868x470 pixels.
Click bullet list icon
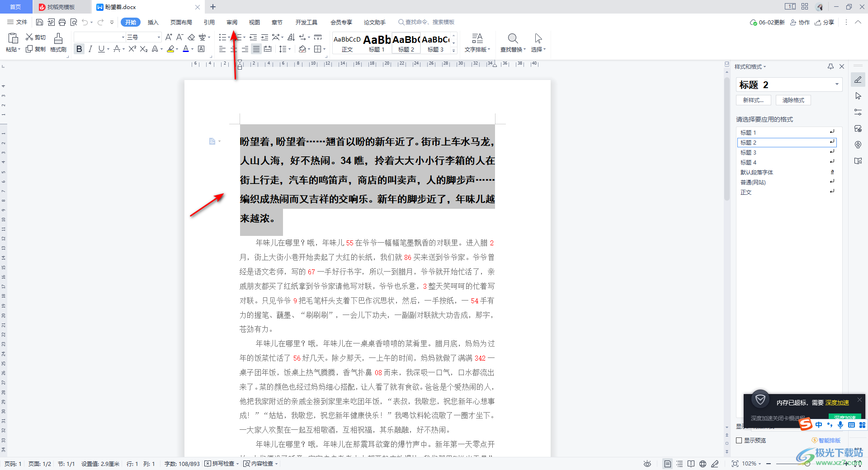[222, 37]
